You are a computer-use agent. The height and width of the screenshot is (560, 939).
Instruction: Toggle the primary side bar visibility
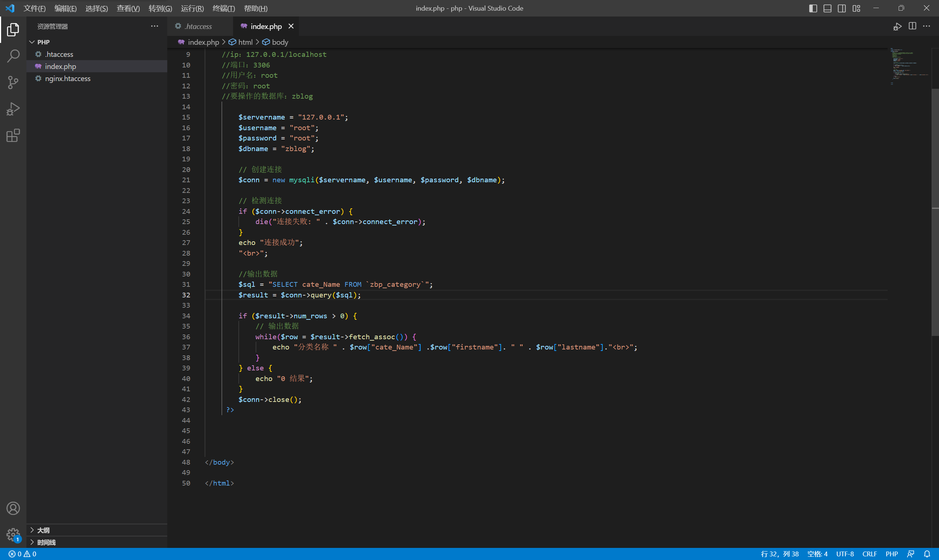click(x=813, y=8)
